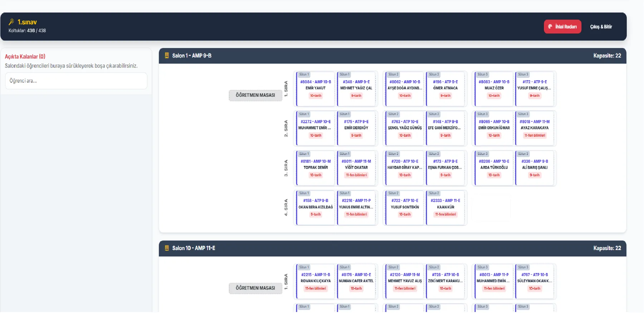The image size is (644, 313).
Task: Click the Salon 10 - AMP 11-E title
Action: tap(194, 248)
